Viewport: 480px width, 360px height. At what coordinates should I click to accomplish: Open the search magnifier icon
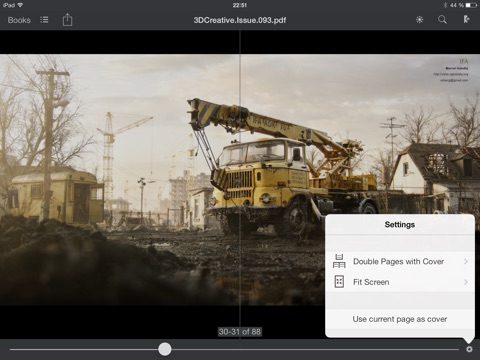click(x=442, y=20)
